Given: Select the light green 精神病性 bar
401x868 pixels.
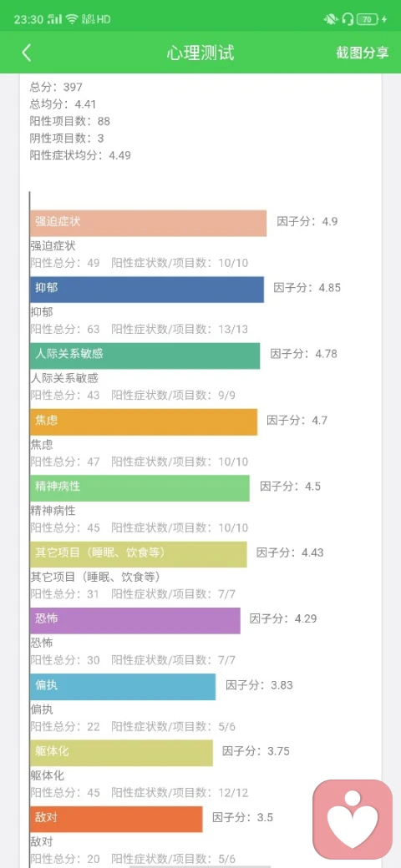Looking at the screenshot, I should (x=140, y=488).
